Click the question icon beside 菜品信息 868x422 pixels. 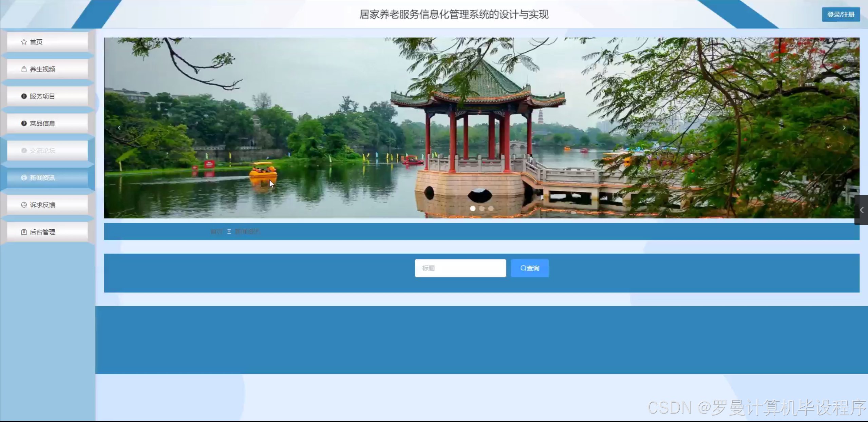pyautogui.click(x=24, y=123)
